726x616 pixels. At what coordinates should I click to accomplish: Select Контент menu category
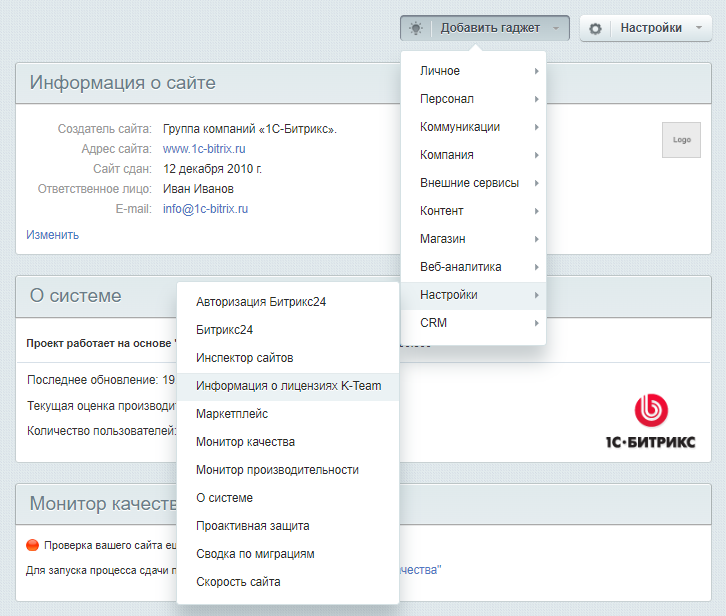tap(473, 211)
